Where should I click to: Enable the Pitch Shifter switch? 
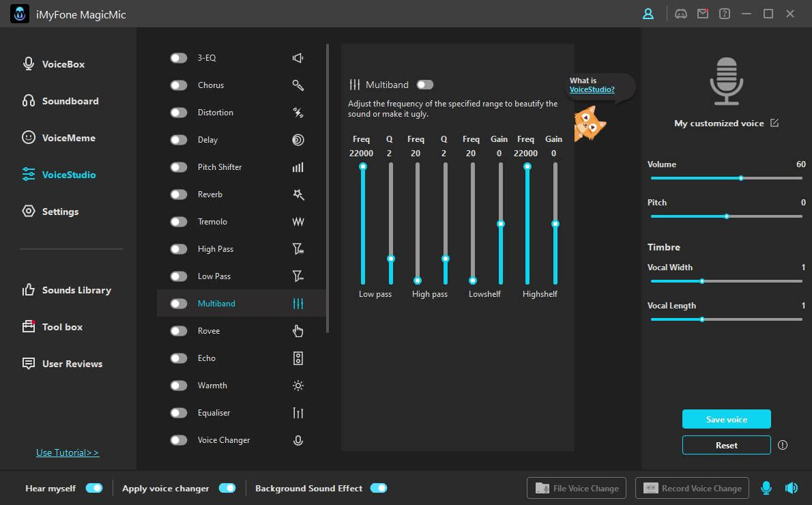pyautogui.click(x=179, y=167)
